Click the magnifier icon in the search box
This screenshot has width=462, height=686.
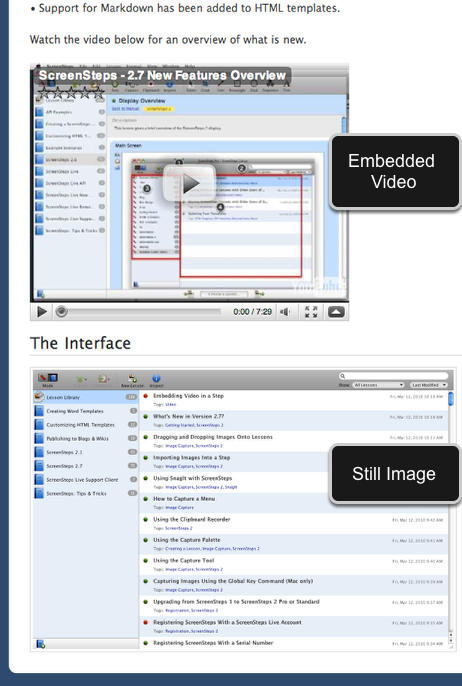point(343,376)
